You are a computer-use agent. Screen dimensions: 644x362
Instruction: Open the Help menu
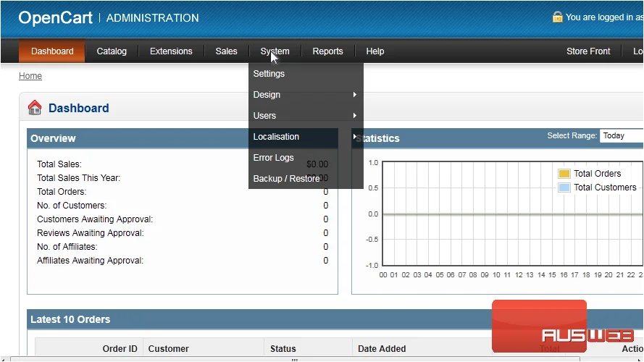[375, 51]
